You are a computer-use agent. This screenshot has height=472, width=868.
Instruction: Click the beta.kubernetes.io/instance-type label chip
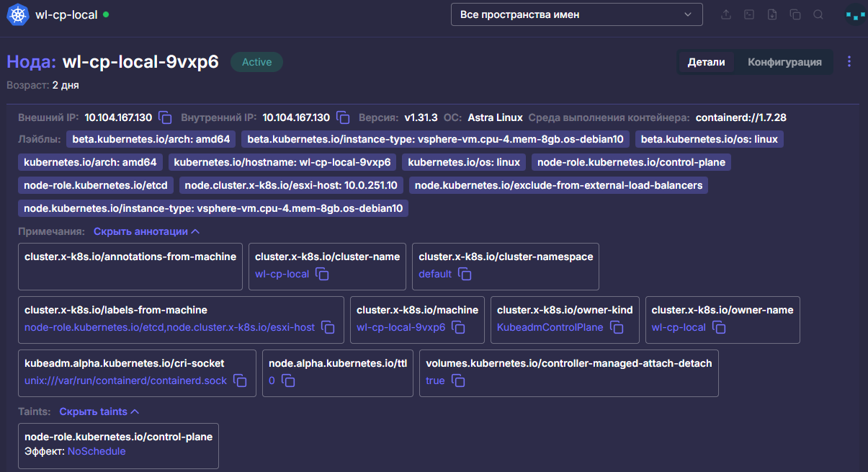pos(435,139)
